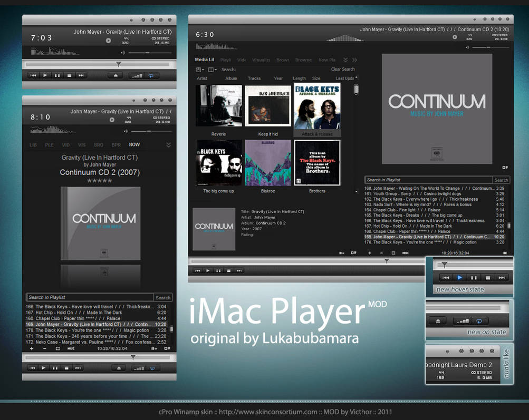Click the Clear Search link in the Media Library

[342, 69]
